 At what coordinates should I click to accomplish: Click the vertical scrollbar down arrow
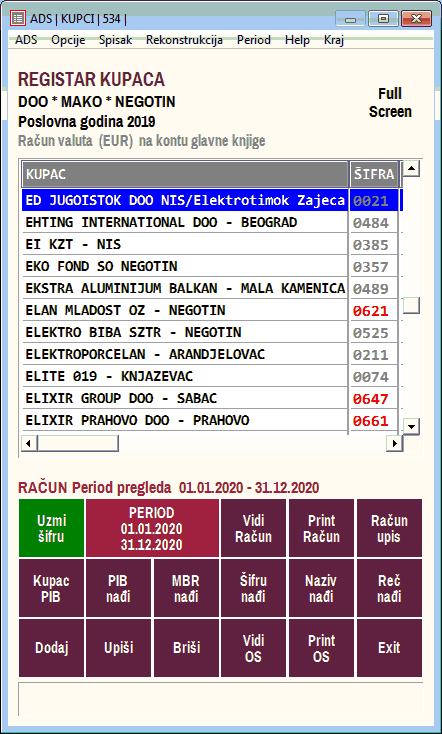coord(412,426)
